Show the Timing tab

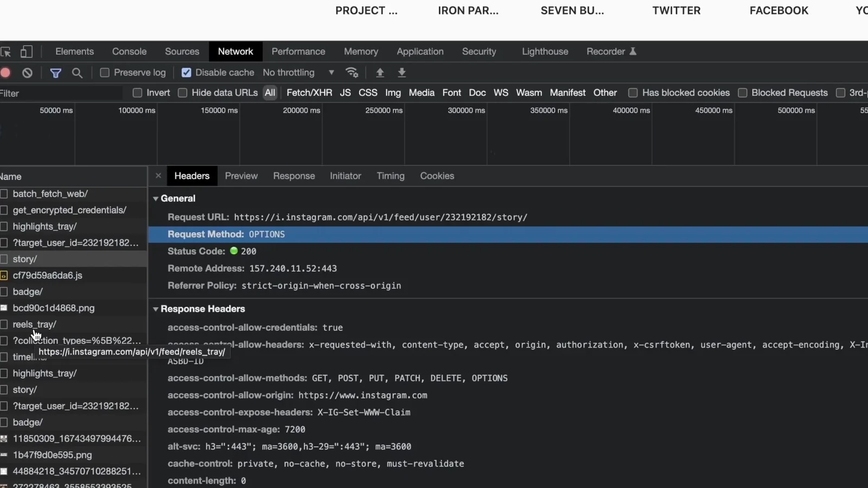[391, 176]
